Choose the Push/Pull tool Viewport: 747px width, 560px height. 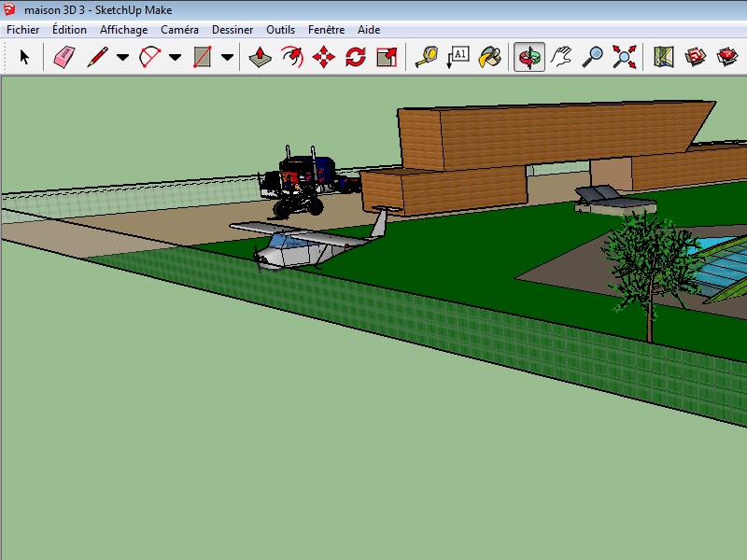pos(261,57)
